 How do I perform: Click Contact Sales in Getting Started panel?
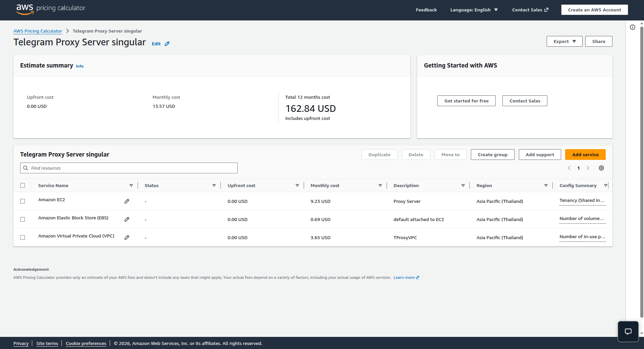(525, 101)
